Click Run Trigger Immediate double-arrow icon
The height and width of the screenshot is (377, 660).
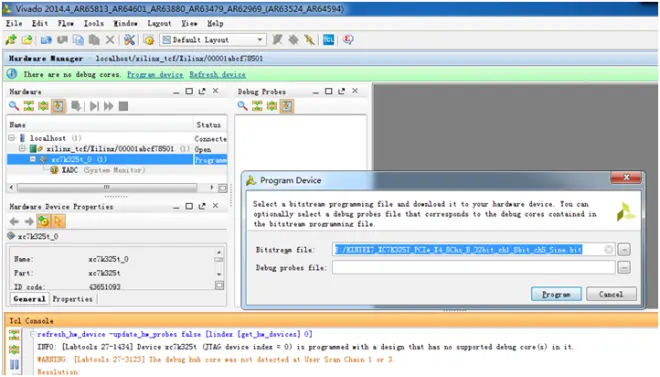coord(109,106)
